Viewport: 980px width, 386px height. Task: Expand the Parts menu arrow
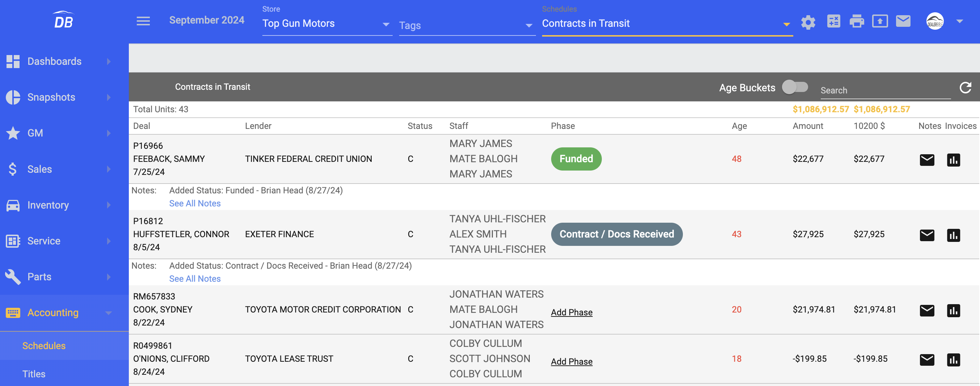click(109, 277)
